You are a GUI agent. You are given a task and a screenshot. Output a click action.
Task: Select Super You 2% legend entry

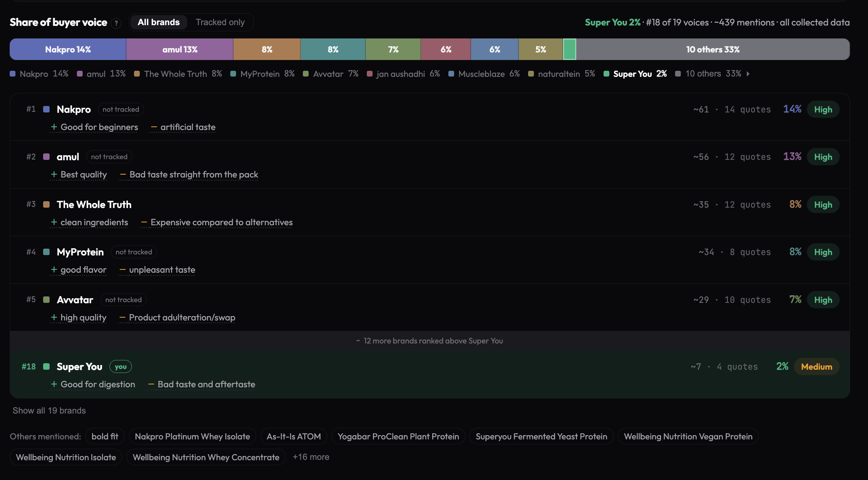pyautogui.click(x=635, y=74)
